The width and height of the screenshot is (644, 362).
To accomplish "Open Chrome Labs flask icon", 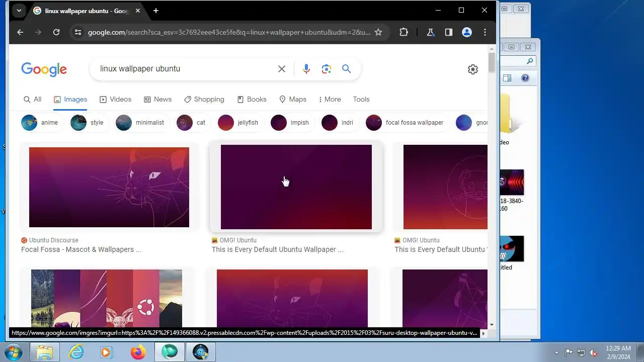I will tap(430, 32).
